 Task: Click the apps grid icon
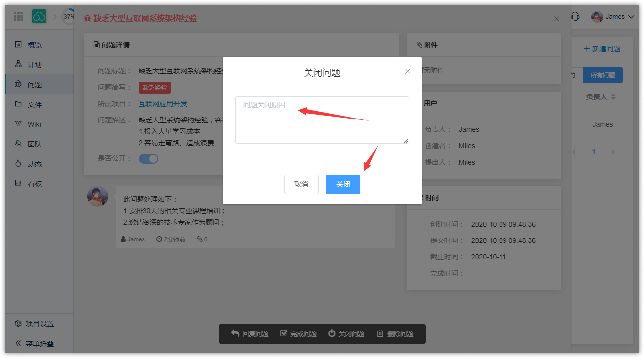click(18, 16)
